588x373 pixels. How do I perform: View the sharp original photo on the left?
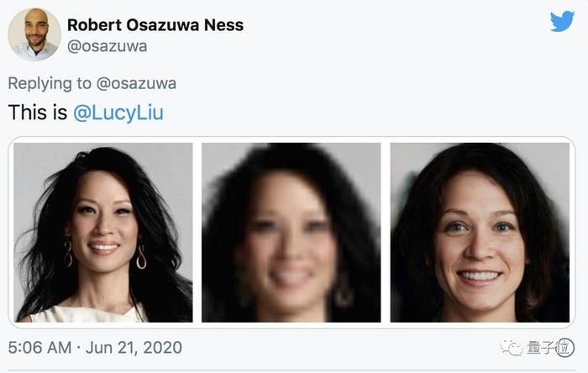(103, 233)
